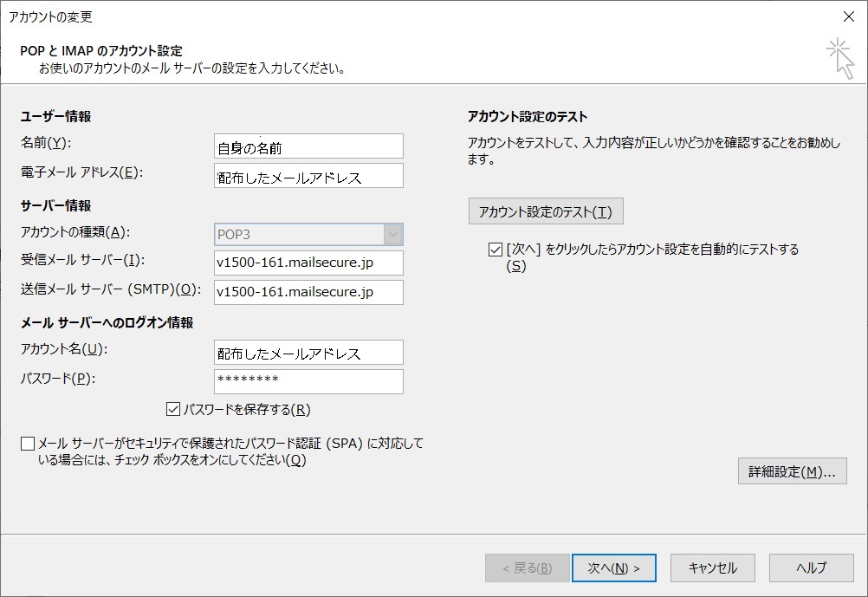
Task: Click the アカウント設定のテスト button
Action: pos(545,212)
